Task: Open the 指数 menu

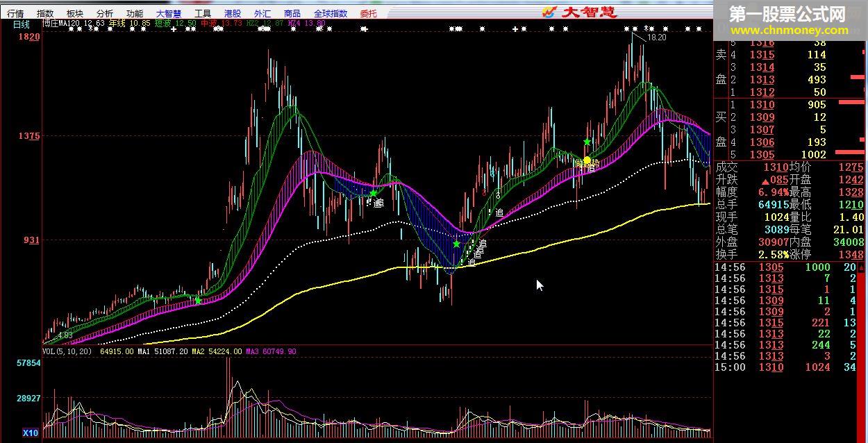Action: pyautogui.click(x=45, y=13)
